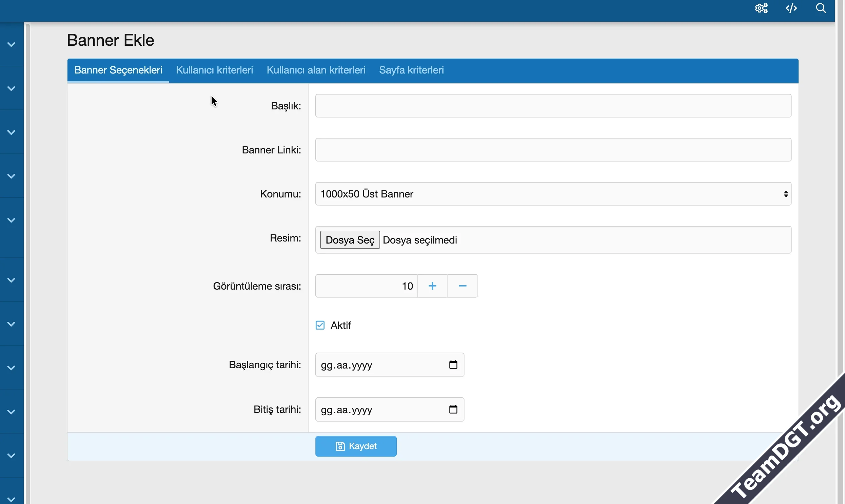Switch to Kullanıcı kriterleri tab
The image size is (845, 504).
214,70
